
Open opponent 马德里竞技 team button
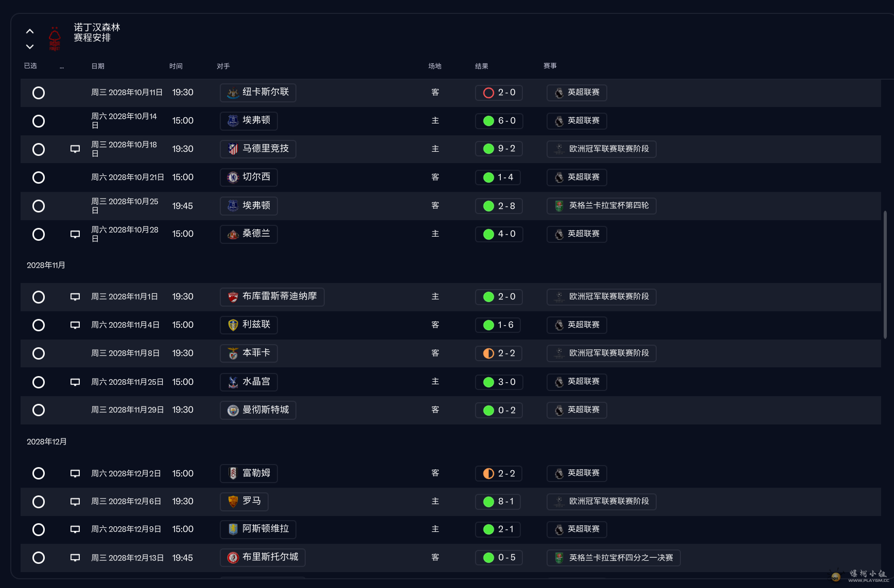pos(258,149)
